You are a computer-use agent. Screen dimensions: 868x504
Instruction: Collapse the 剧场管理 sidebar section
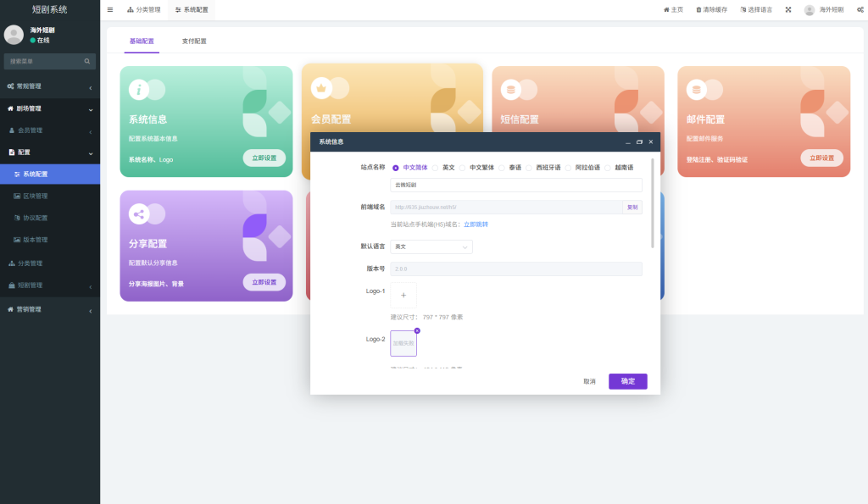pyautogui.click(x=50, y=109)
